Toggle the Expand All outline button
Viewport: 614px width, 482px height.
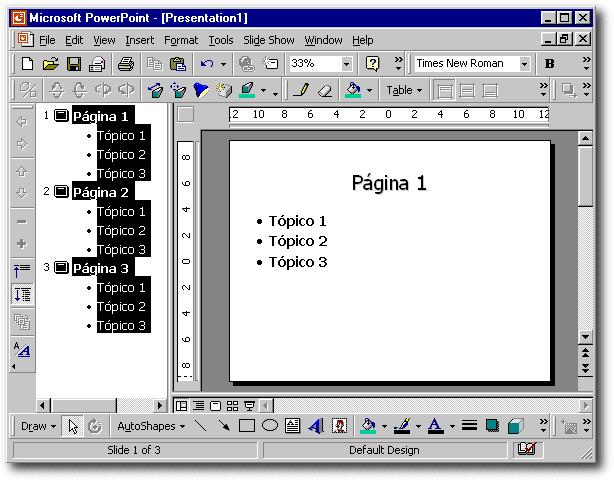tap(22, 294)
